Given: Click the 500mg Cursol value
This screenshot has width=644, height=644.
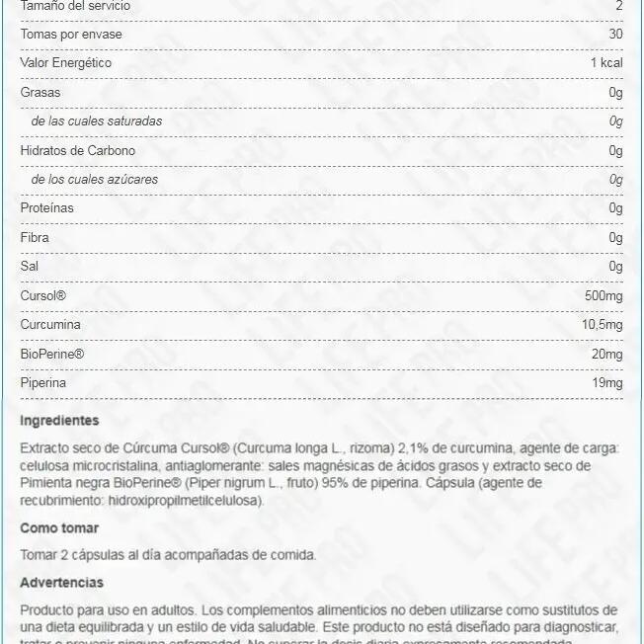Looking at the screenshot, I should (604, 295).
